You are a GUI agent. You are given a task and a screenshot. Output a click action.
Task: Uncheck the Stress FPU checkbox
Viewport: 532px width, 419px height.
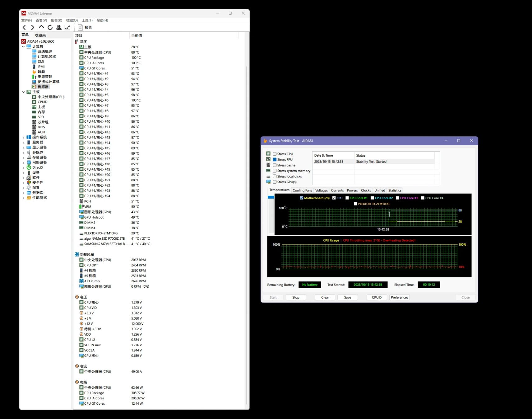[x=275, y=160]
